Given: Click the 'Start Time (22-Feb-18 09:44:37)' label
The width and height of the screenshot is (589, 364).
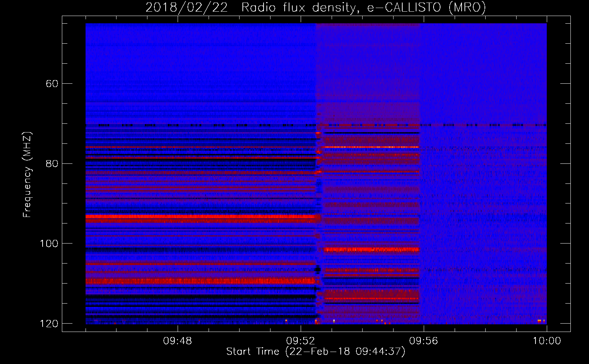Looking at the screenshot, I should [x=316, y=352].
